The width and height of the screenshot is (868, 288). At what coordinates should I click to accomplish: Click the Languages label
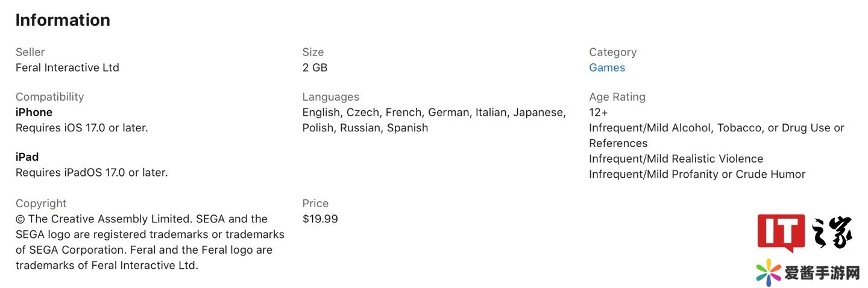330,96
